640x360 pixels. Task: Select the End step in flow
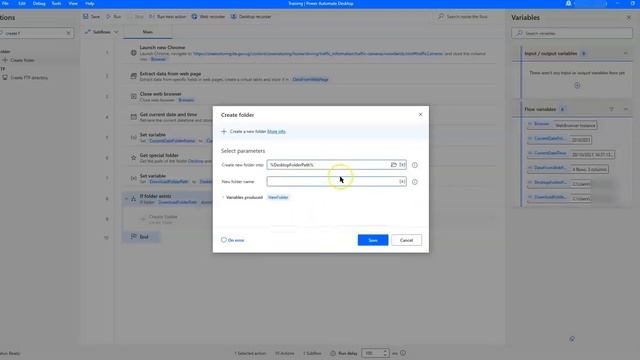click(x=141, y=237)
